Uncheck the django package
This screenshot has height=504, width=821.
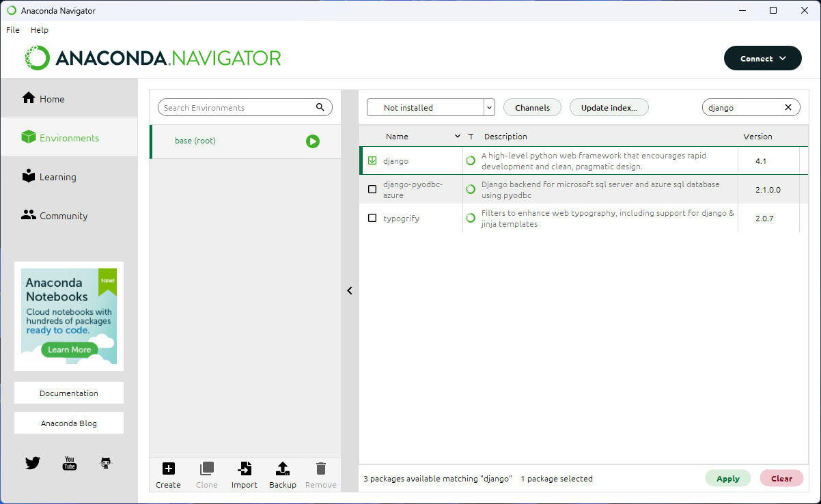point(372,160)
